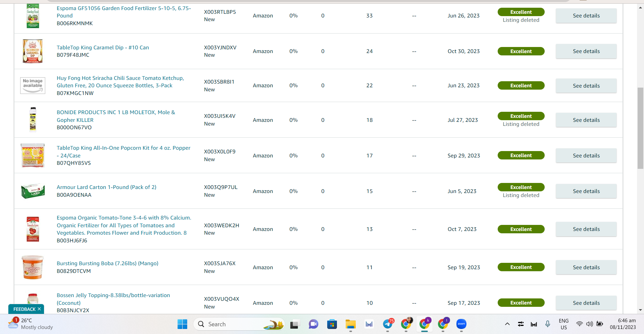This screenshot has height=334, width=644.
Task: Click the microphone icon in system tray
Action: (x=548, y=324)
